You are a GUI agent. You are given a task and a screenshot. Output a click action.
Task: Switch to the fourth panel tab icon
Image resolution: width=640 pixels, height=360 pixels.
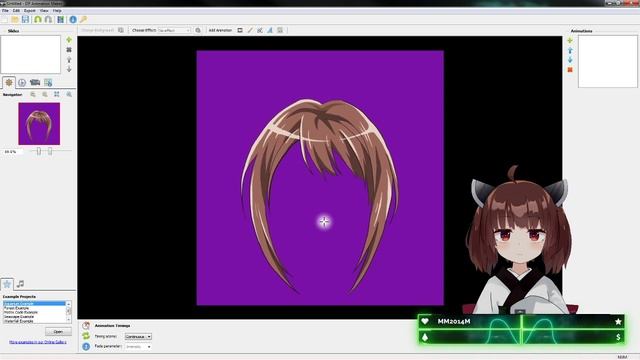[48, 82]
